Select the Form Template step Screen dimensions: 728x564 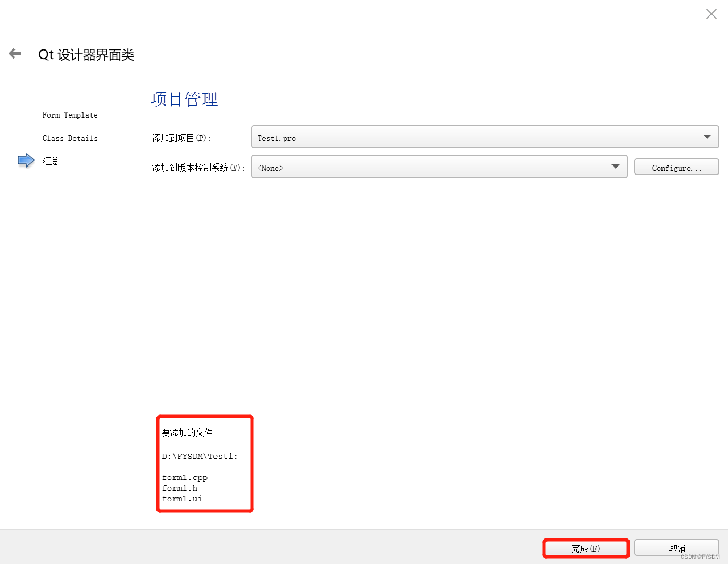point(70,115)
